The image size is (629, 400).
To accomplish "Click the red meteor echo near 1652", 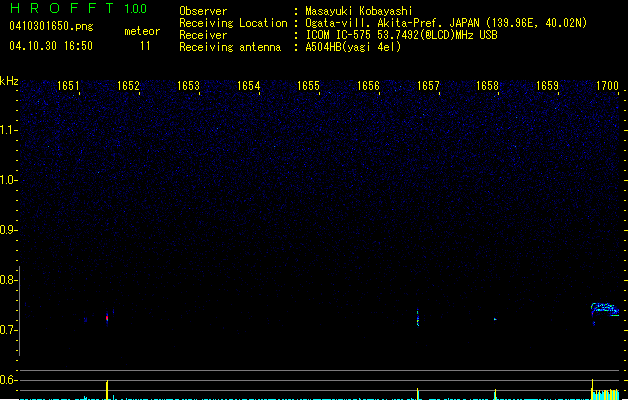I will (x=107, y=318).
